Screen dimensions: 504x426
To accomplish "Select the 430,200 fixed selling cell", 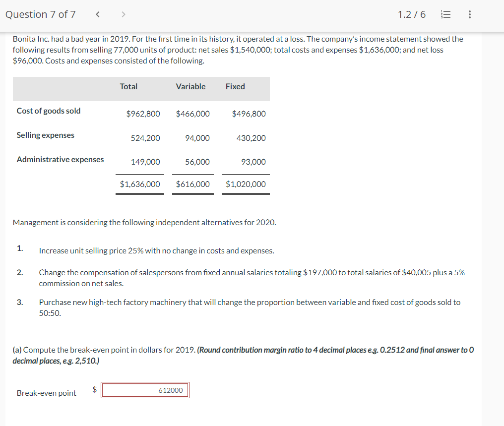I will tap(251, 138).
